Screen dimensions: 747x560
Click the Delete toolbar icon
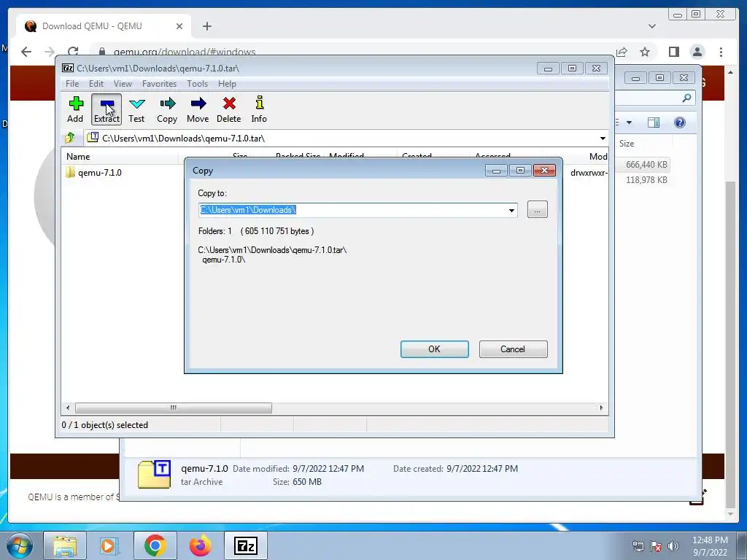pos(228,109)
